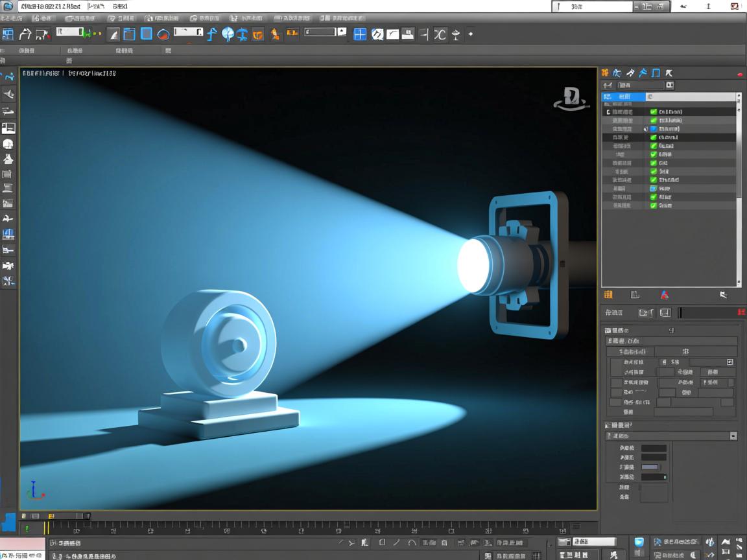Open the blue square panel tab icon
Viewport: 747px width, 560px height.
point(656,73)
